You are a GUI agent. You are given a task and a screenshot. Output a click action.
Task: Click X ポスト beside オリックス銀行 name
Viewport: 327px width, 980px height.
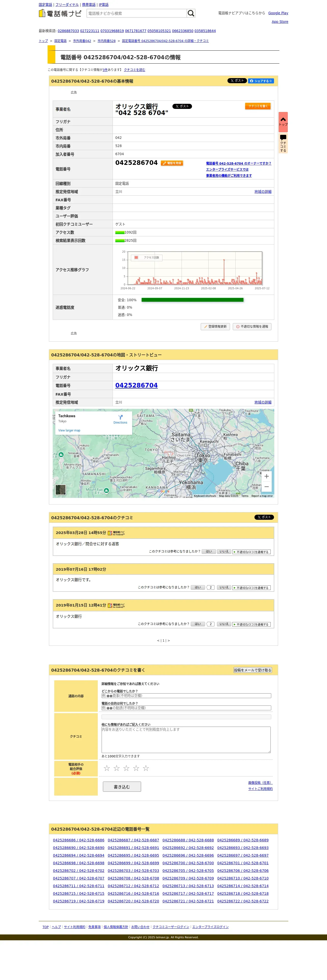tap(182, 107)
